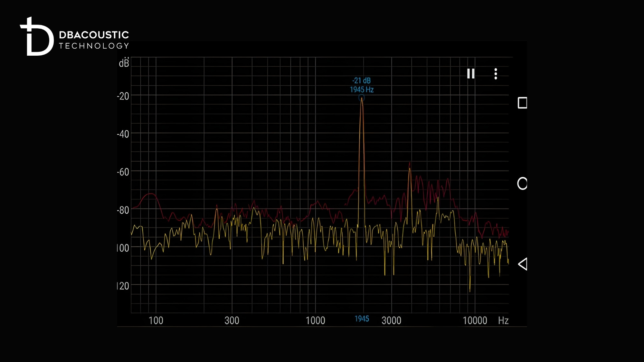The image size is (644, 362).
Task: Click the -20 dB level axis label
Action: 123,96
